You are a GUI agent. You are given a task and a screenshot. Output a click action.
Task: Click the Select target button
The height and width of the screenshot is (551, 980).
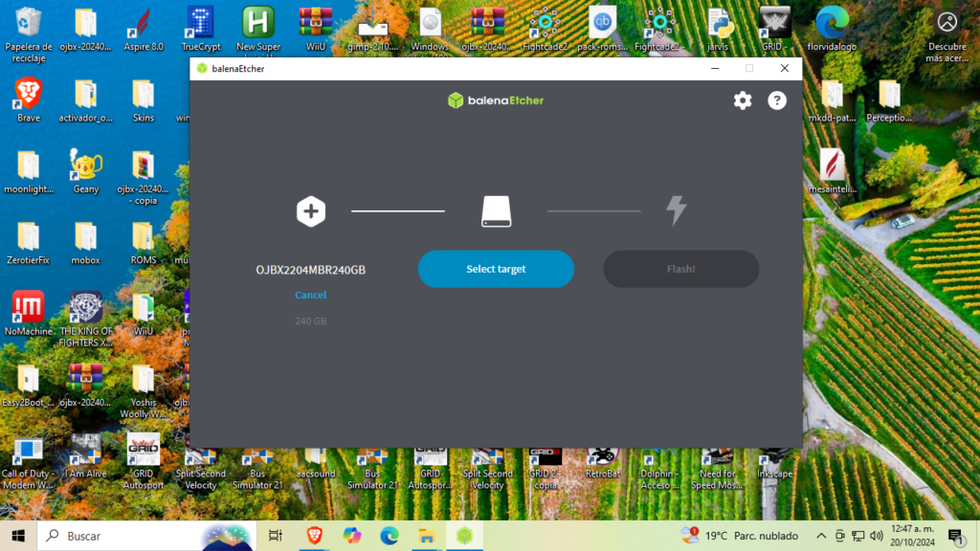496,269
